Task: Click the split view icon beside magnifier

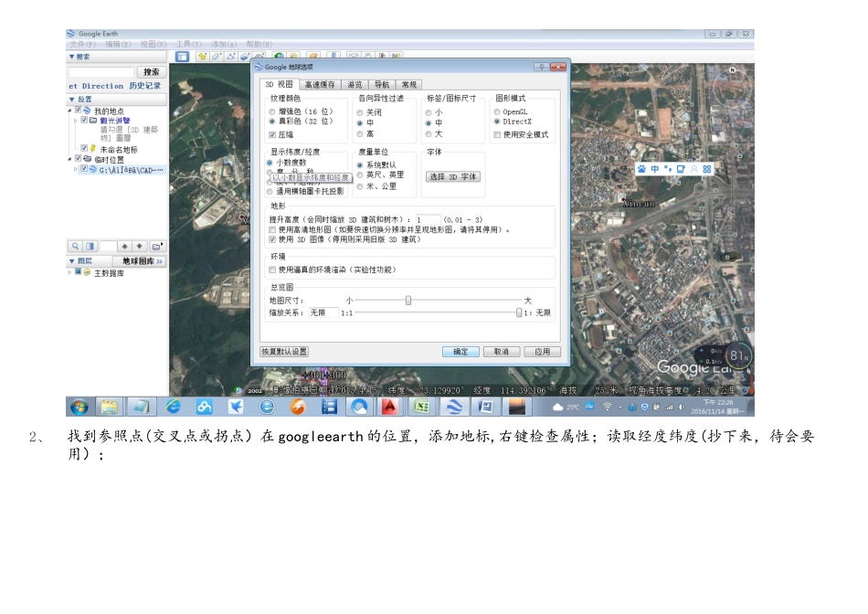Action: pyautogui.click(x=90, y=246)
